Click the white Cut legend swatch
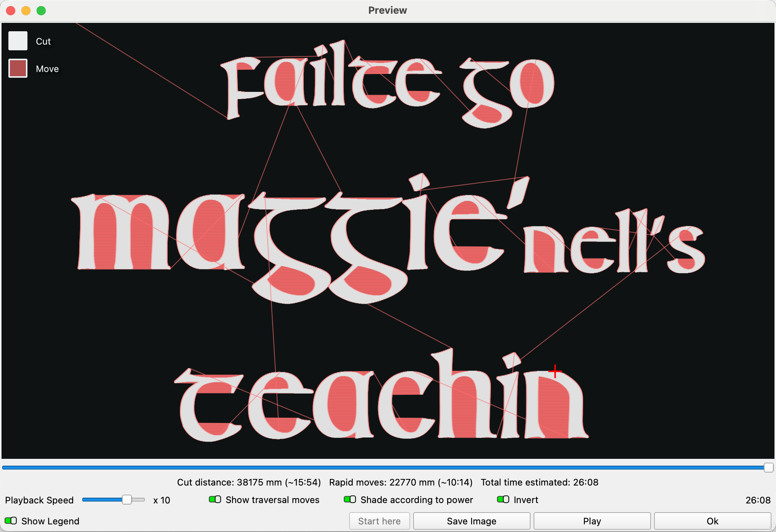 point(18,41)
